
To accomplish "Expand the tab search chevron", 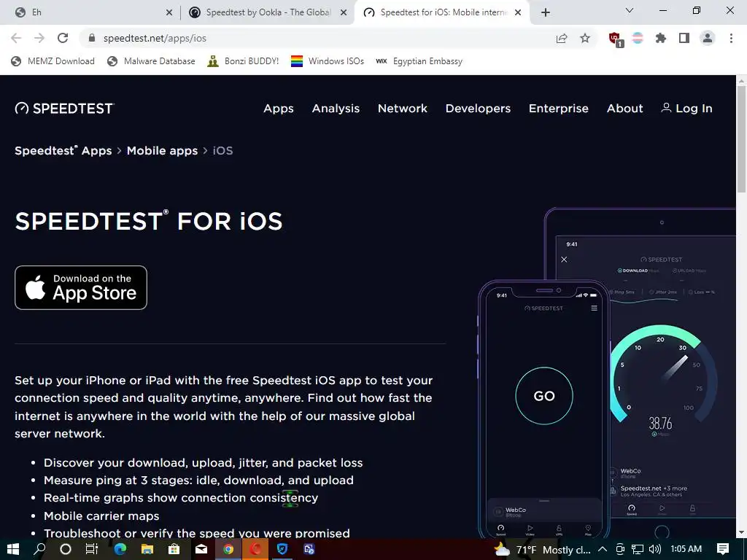I will [630, 10].
